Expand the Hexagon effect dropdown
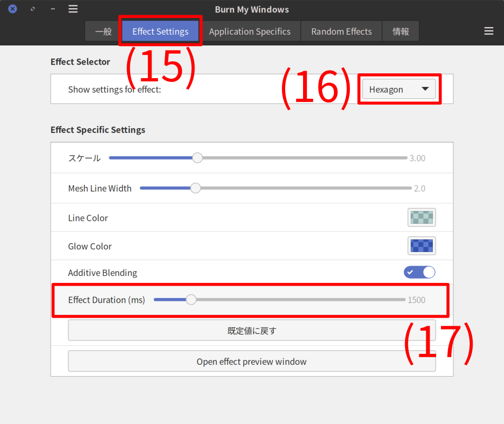 coord(399,90)
